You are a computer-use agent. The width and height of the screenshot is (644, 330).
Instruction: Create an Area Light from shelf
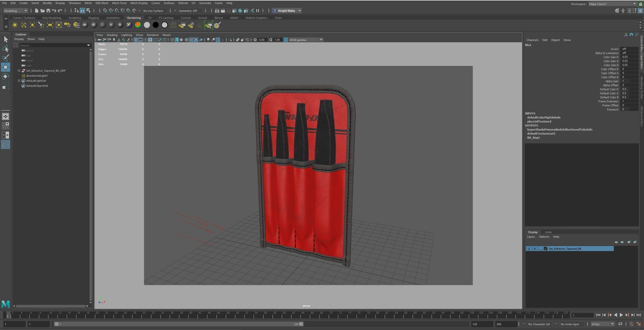[x=50, y=25]
